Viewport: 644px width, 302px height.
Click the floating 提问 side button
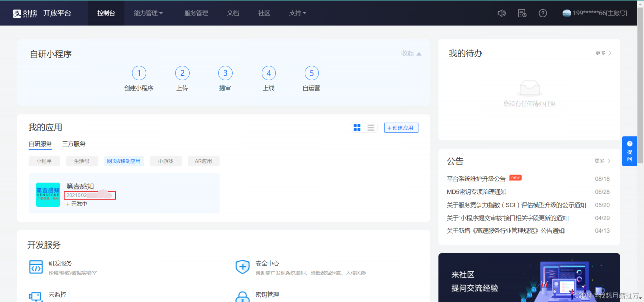click(x=629, y=151)
